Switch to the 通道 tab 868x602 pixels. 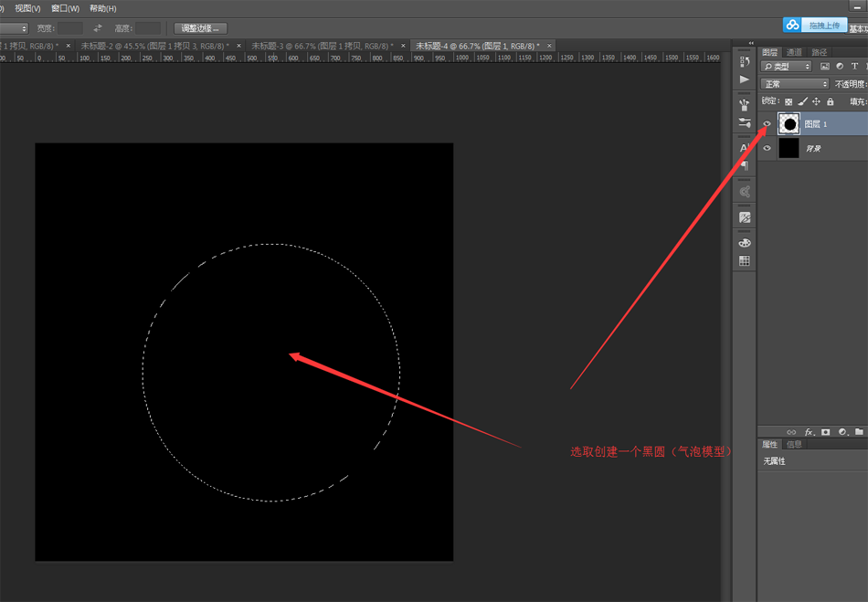[x=794, y=52]
